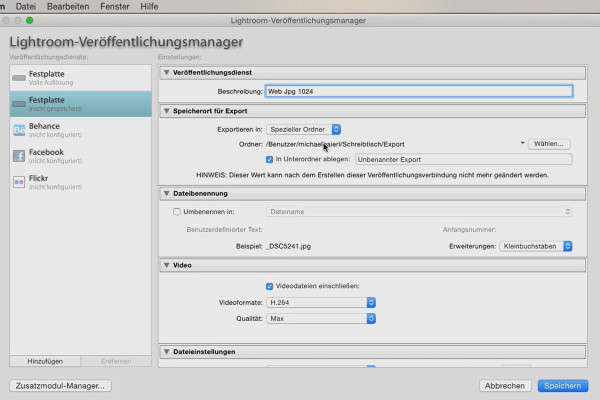Select the Festplatte Volle Auflösung hard drive icon
The width and height of the screenshot is (600, 400).
coord(19,78)
